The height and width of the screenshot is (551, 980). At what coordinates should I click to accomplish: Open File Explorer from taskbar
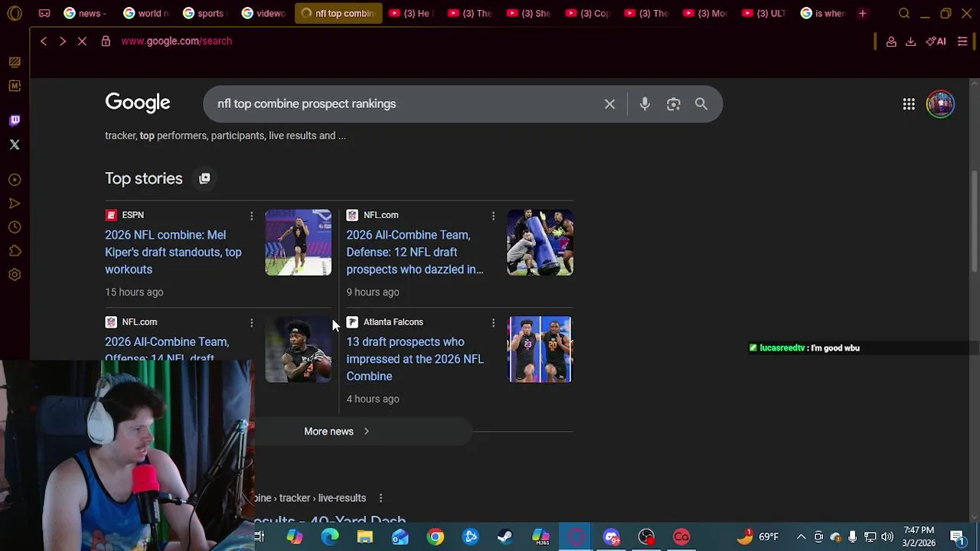point(364,537)
